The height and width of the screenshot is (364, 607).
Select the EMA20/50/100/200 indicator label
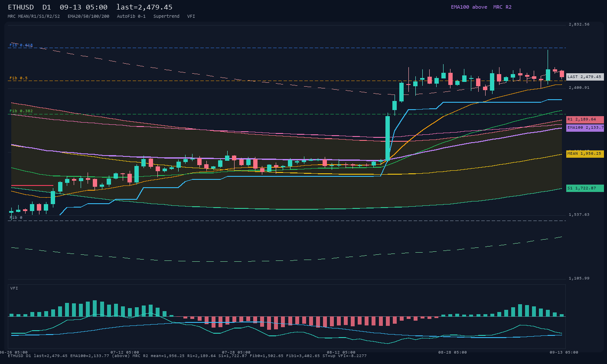[88, 16]
